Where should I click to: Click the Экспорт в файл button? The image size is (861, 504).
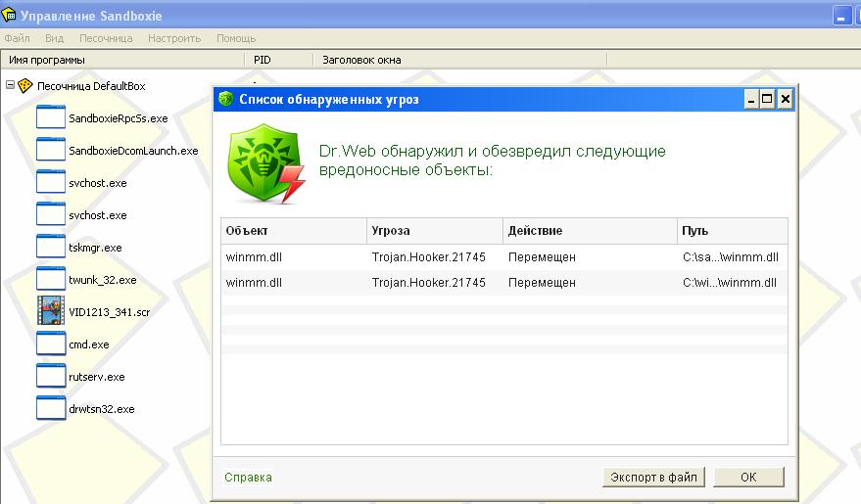click(x=653, y=478)
